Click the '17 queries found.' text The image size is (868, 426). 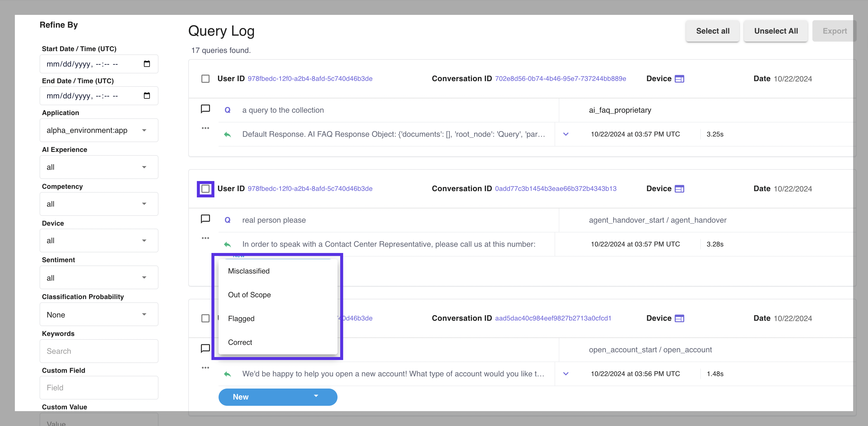pyautogui.click(x=221, y=51)
